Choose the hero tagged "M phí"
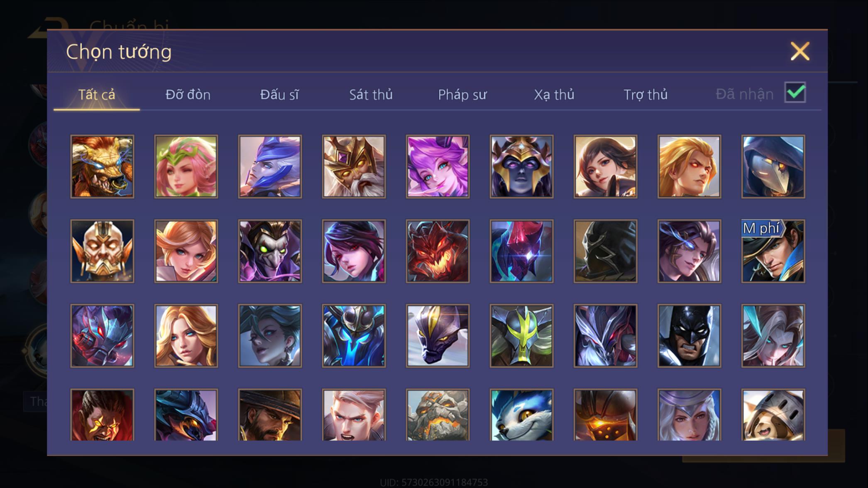The height and width of the screenshot is (488, 868). pos(773,251)
